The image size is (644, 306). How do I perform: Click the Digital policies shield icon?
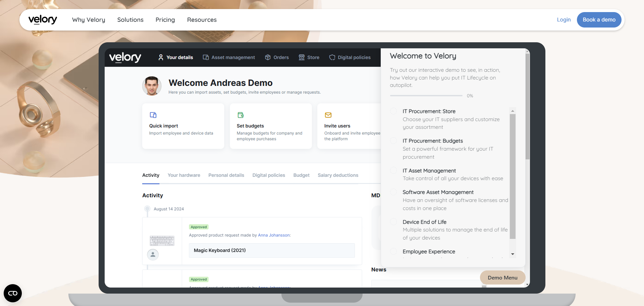point(332,57)
